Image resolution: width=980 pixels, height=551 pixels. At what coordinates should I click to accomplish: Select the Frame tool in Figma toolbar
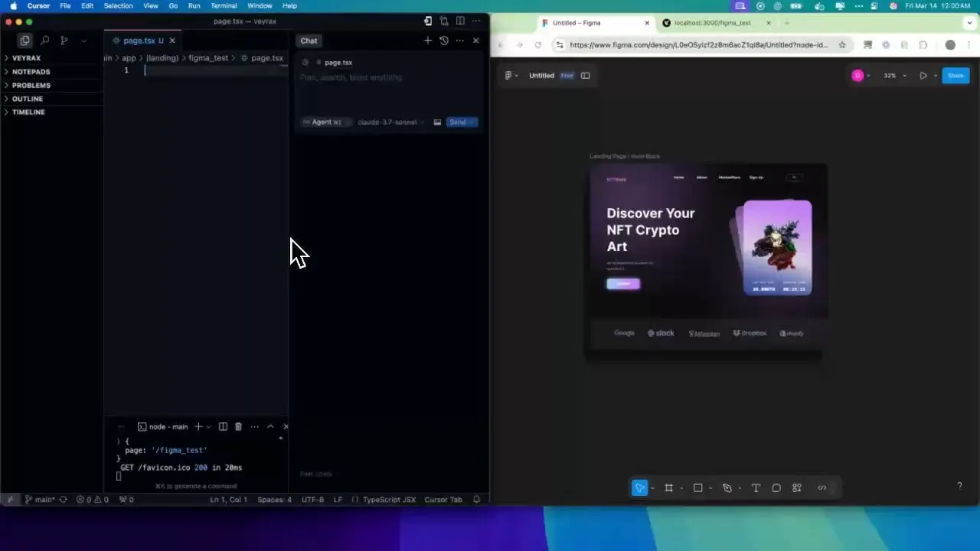tap(668, 487)
